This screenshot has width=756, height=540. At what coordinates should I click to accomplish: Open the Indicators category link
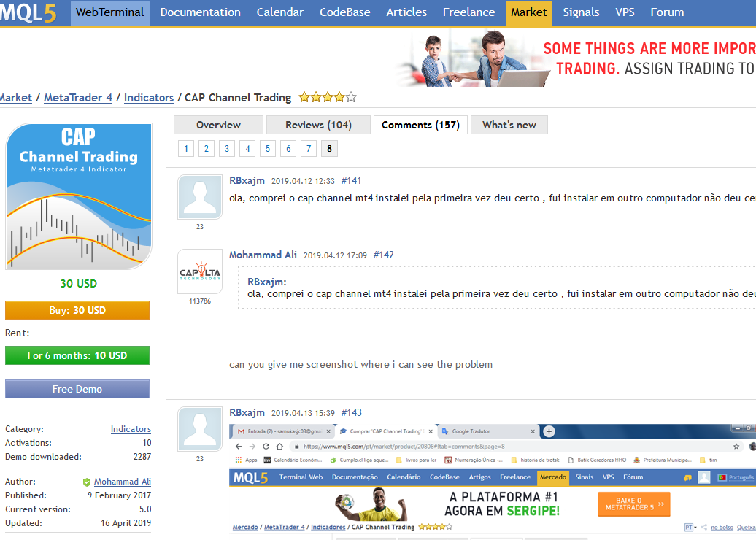click(x=131, y=429)
